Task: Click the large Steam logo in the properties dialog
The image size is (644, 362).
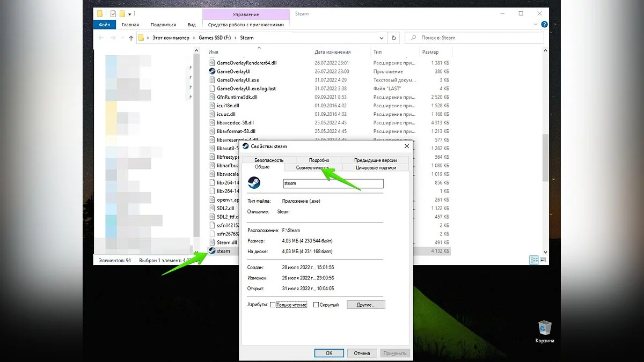Action: tap(254, 183)
